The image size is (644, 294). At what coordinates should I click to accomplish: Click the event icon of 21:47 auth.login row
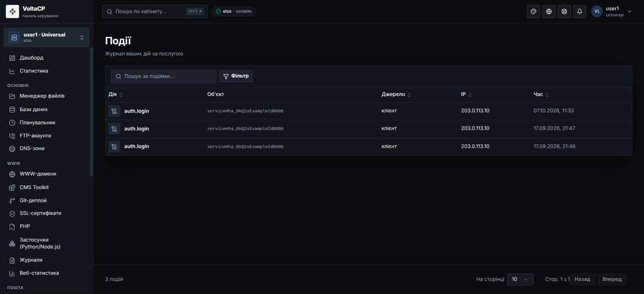click(x=114, y=129)
